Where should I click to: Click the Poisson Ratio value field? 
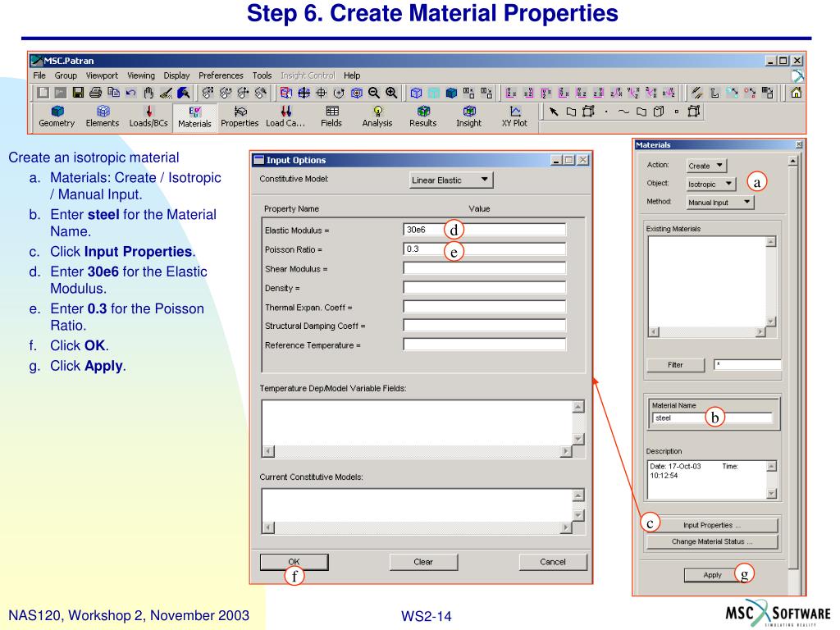pyautogui.click(x=484, y=249)
